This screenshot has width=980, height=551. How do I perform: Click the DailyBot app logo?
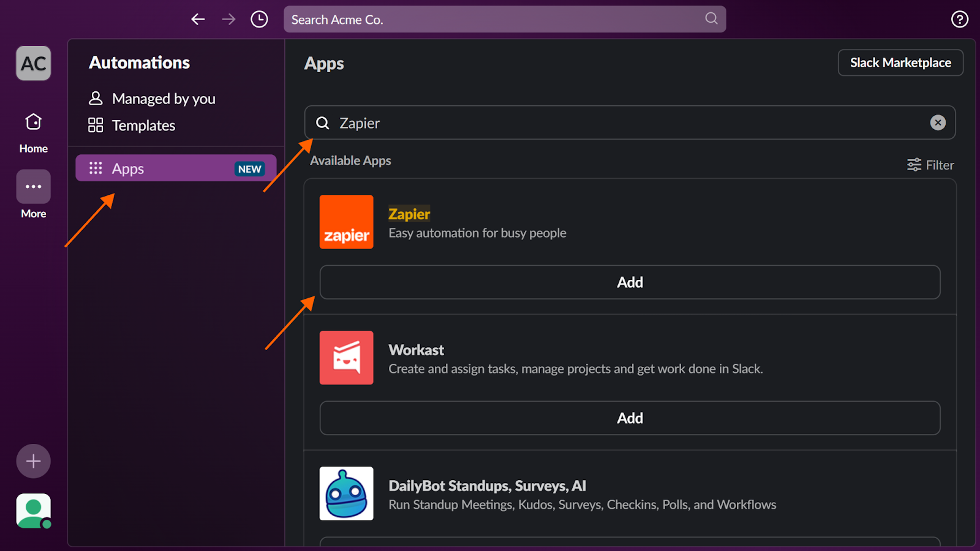click(346, 493)
